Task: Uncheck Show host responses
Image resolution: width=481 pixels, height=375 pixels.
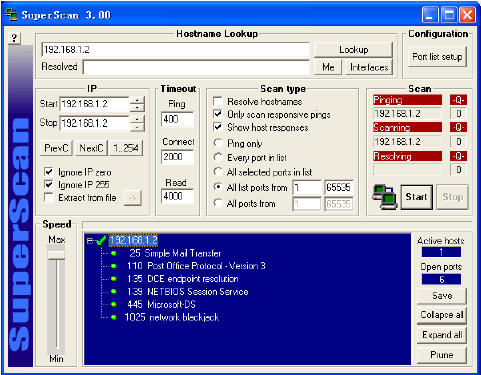Action: tap(218, 127)
